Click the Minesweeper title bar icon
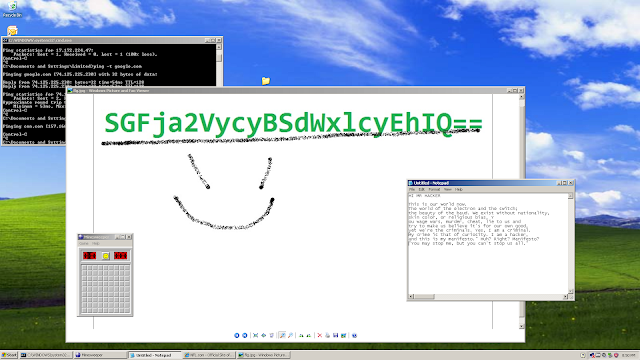Viewport: 640px width, 360px height. tap(81, 237)
